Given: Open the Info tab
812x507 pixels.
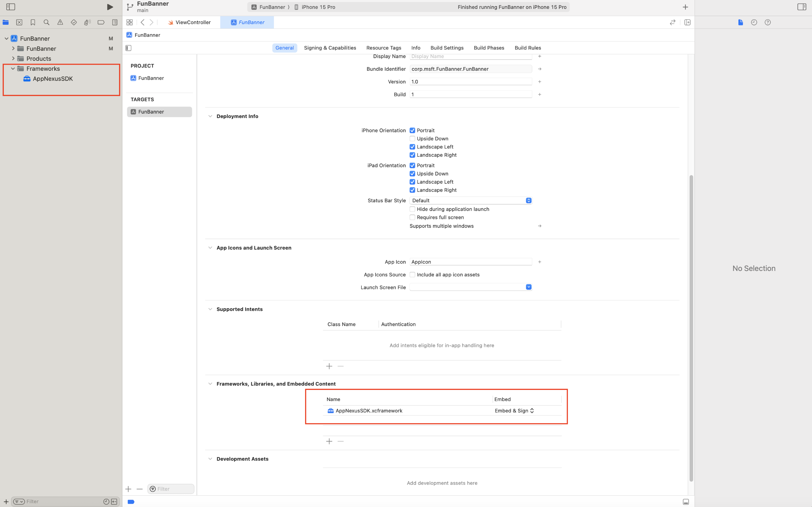Looking at the screenshot, I should (416, 48).
